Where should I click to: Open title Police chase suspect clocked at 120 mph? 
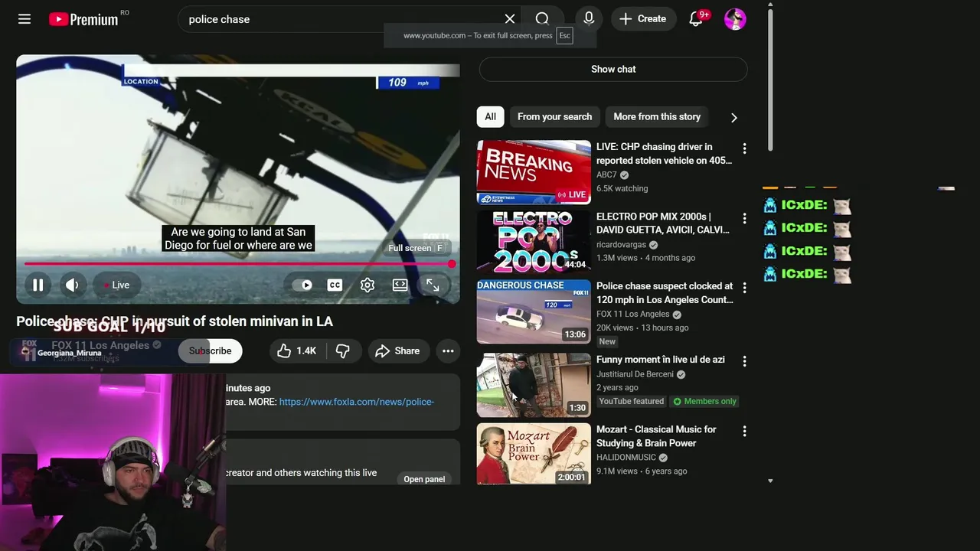point(665,293)
